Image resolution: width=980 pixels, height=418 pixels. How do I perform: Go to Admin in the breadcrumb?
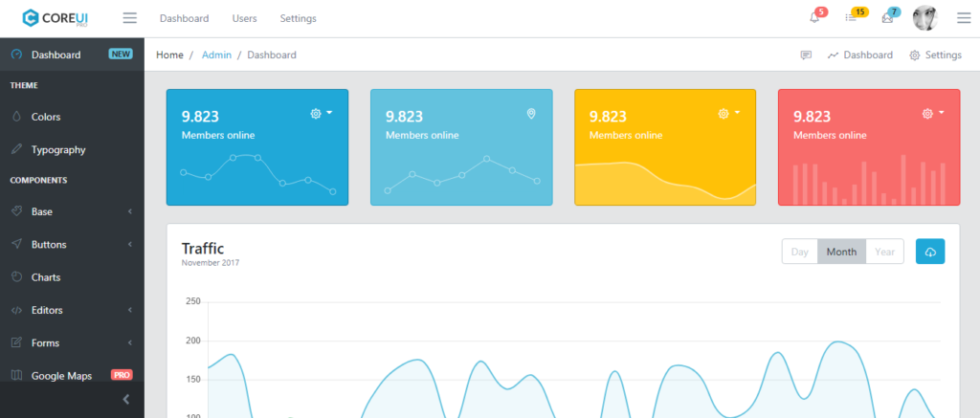click(x=216, y=55)
